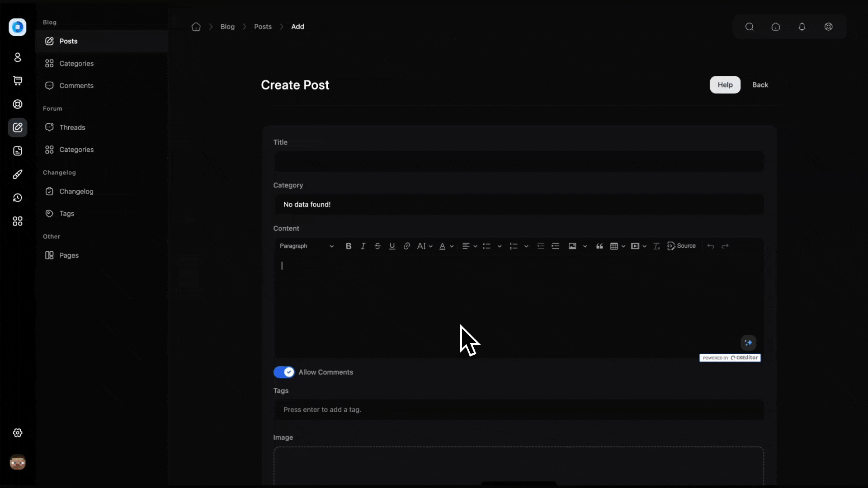Click the shopping cart rail icon

click(x=18, y=81)
